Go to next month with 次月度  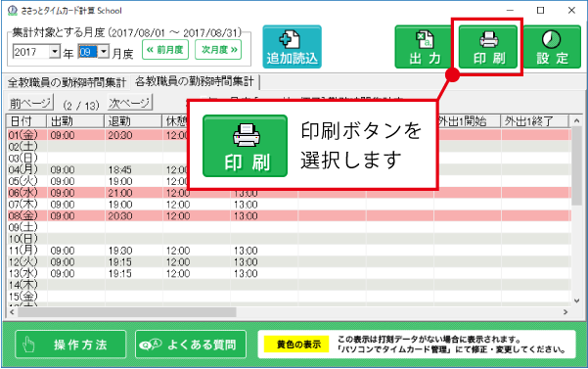coord(218,50)
